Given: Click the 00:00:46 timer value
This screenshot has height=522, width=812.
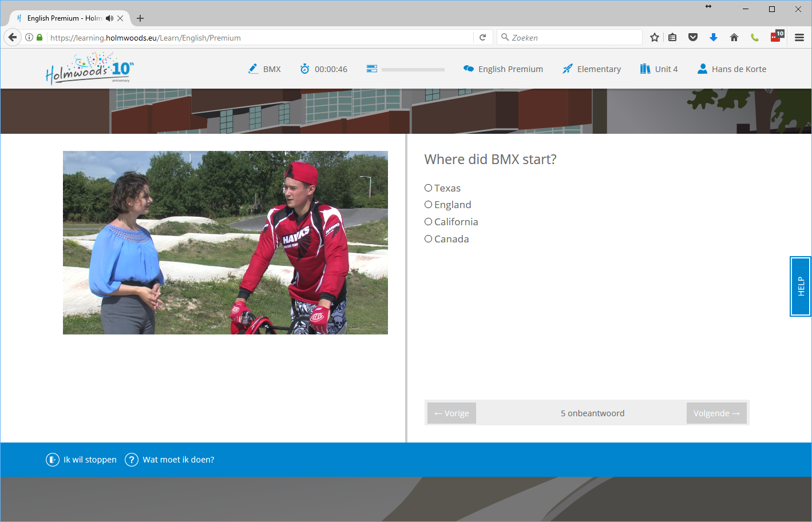Looking at the screenshot, I should pyautogui.click(x=331, y=69).
